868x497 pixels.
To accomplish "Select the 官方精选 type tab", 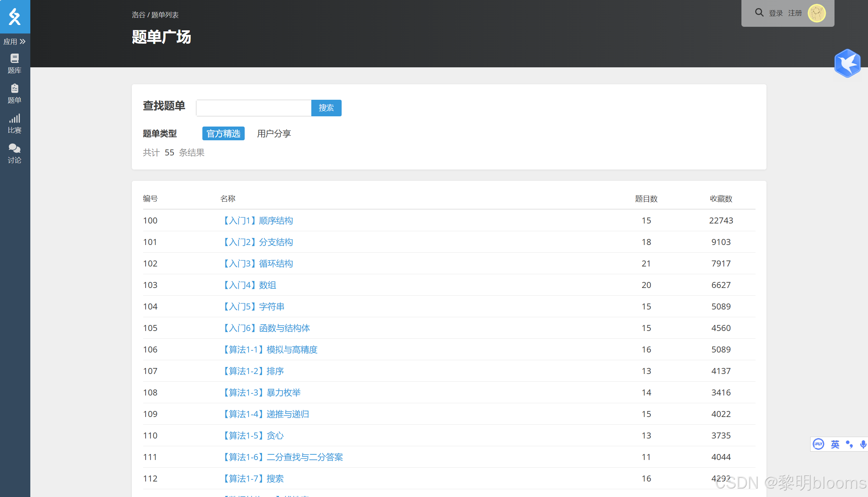I will point(223,134).
